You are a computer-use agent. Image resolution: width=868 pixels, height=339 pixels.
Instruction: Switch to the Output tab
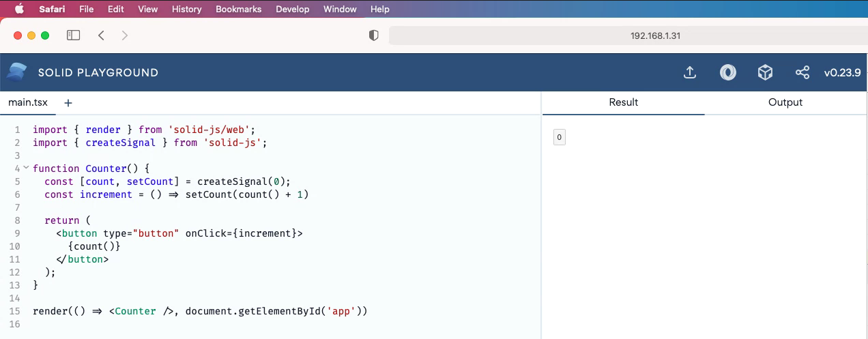(785, 102)
